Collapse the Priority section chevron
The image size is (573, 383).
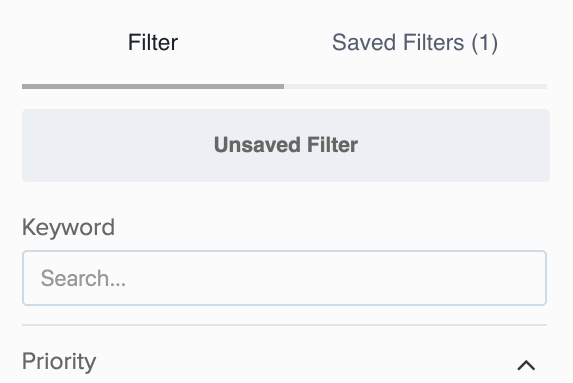pyautogui.click(x=526, y=365)
